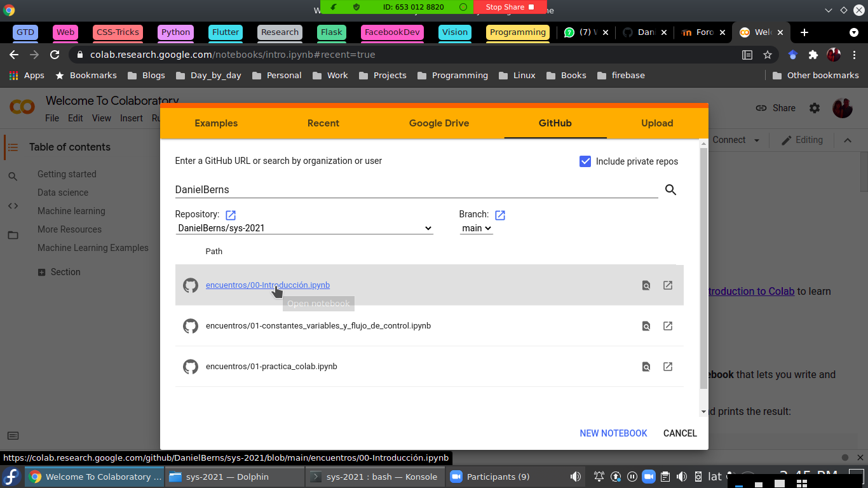The height and width of the screenshot is (488, 868).
Task: Open the find and replace sidebar icon
Action: 13,177
